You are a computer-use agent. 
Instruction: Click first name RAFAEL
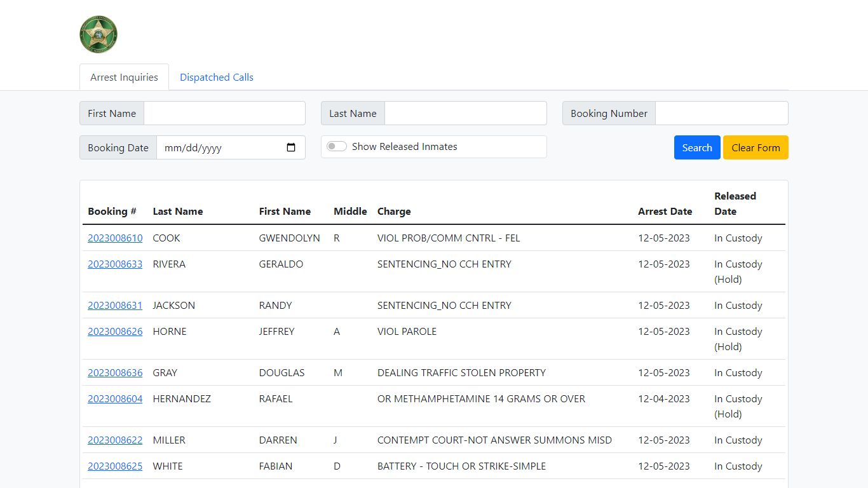(x=276, y=398)
